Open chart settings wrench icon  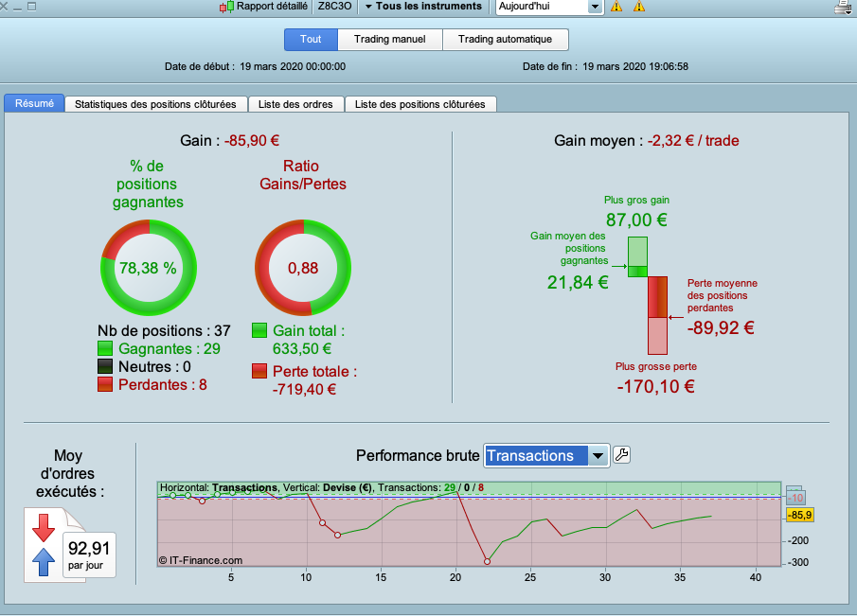(621, 455)
